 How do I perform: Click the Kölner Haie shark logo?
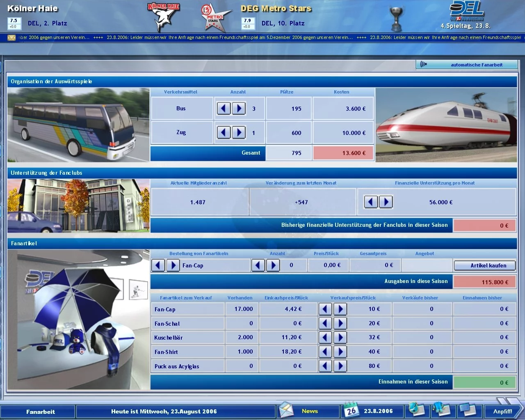163,17
